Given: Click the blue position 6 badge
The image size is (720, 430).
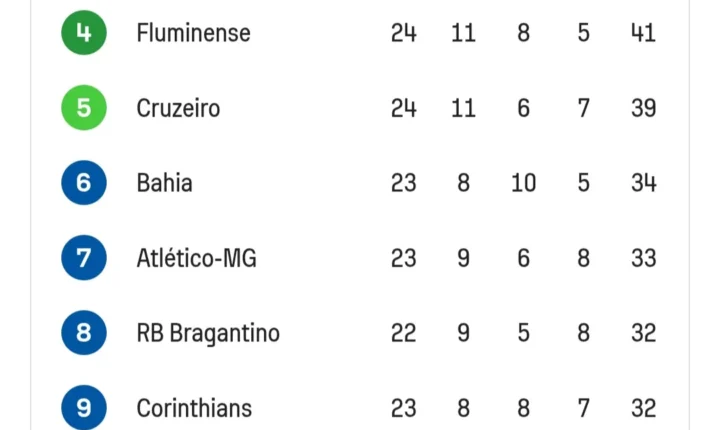Looking at the screenshot, I should tap(84, 182).
